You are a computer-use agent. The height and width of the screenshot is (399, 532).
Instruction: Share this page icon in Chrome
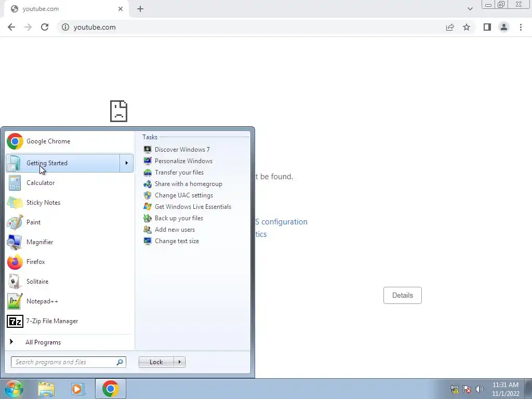[x=450, y=27]
